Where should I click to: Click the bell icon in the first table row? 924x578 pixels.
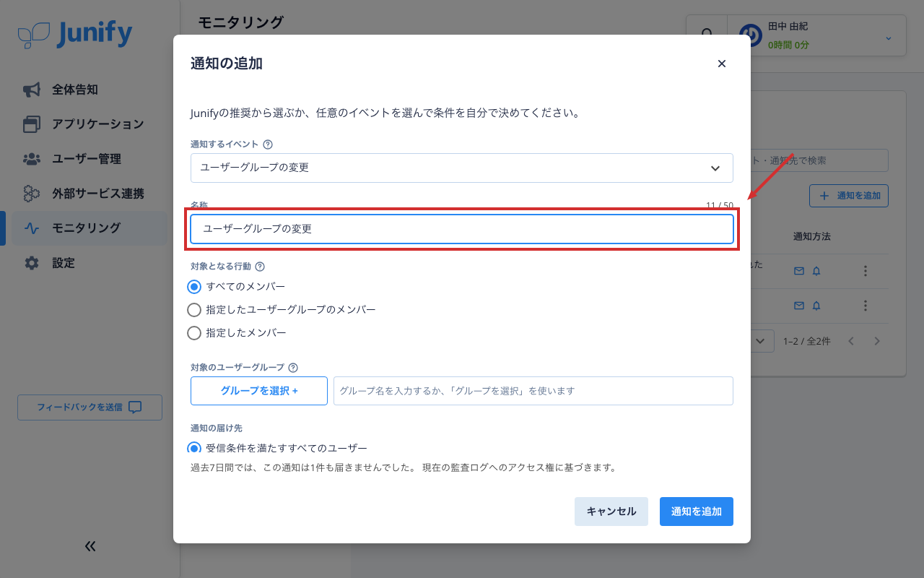816,271
